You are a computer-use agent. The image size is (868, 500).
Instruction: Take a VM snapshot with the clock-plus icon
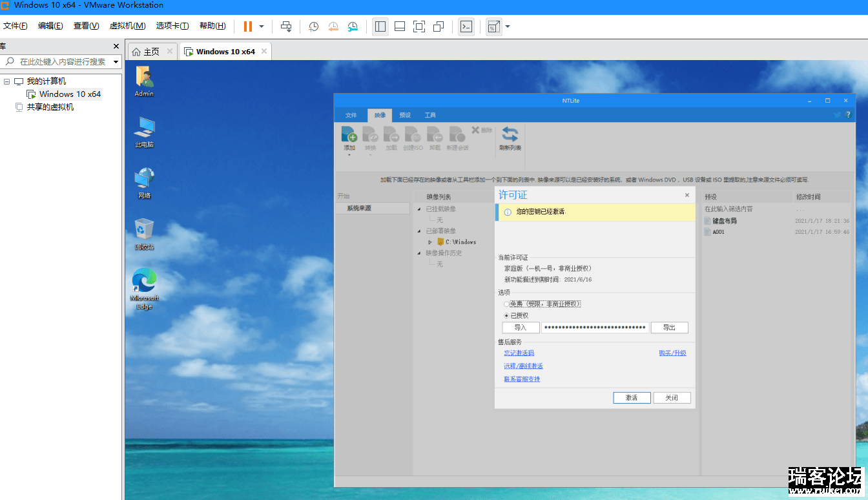tap(314, 26)
